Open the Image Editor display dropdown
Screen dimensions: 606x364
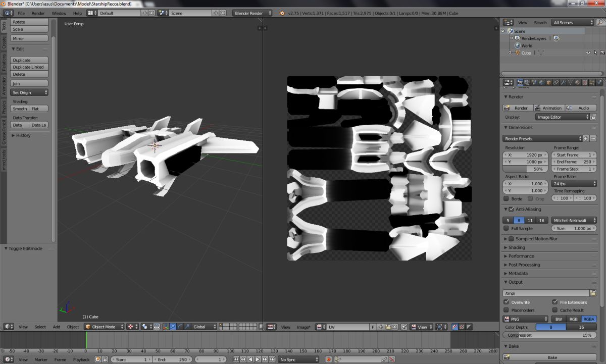click(x=563, y=117)
